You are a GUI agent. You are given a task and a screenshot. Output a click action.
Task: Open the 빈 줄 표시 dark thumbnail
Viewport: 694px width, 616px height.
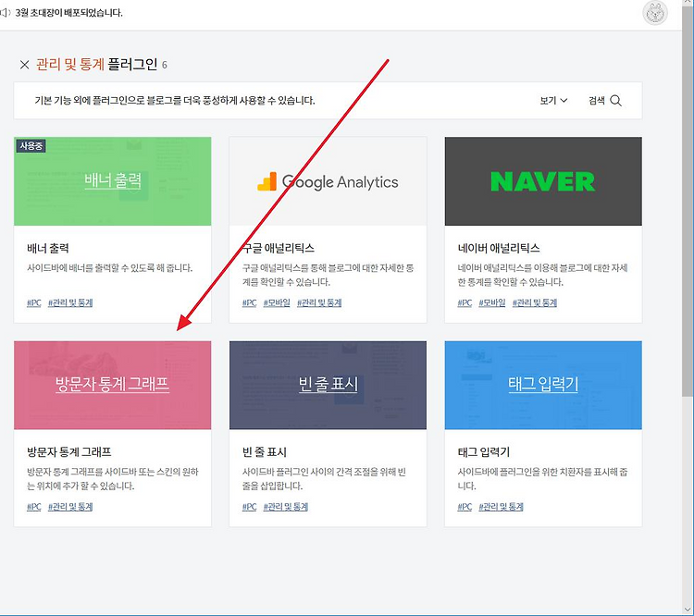(328, 385)
